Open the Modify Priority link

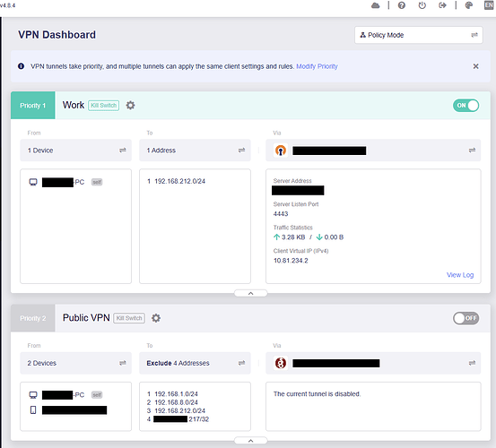click(x=317, y=66)
